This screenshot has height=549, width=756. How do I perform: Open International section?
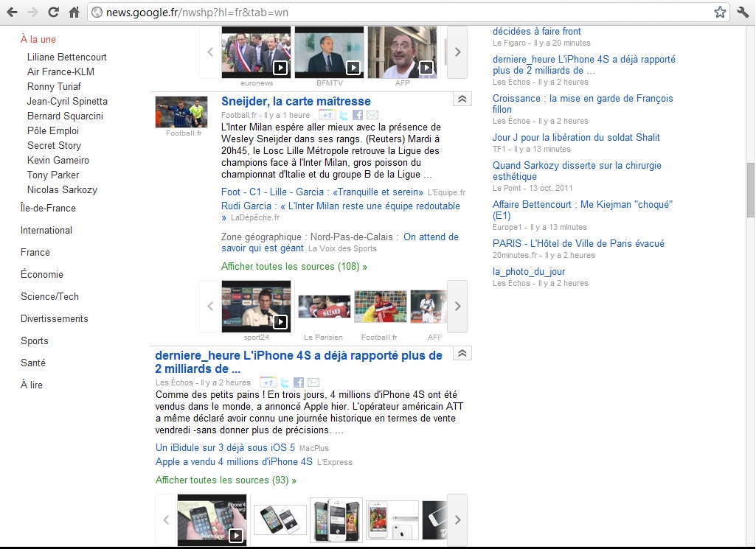pos(46,230)
